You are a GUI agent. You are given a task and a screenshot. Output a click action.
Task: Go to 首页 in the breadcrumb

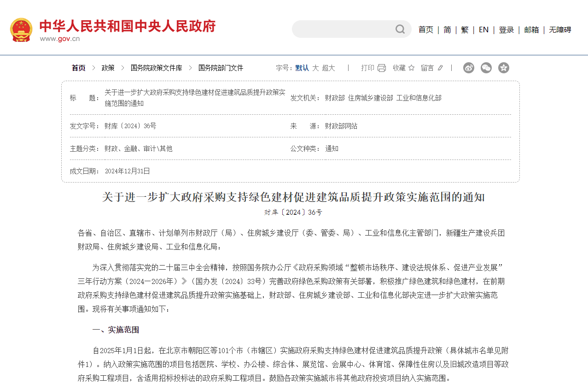coord(79,68)
